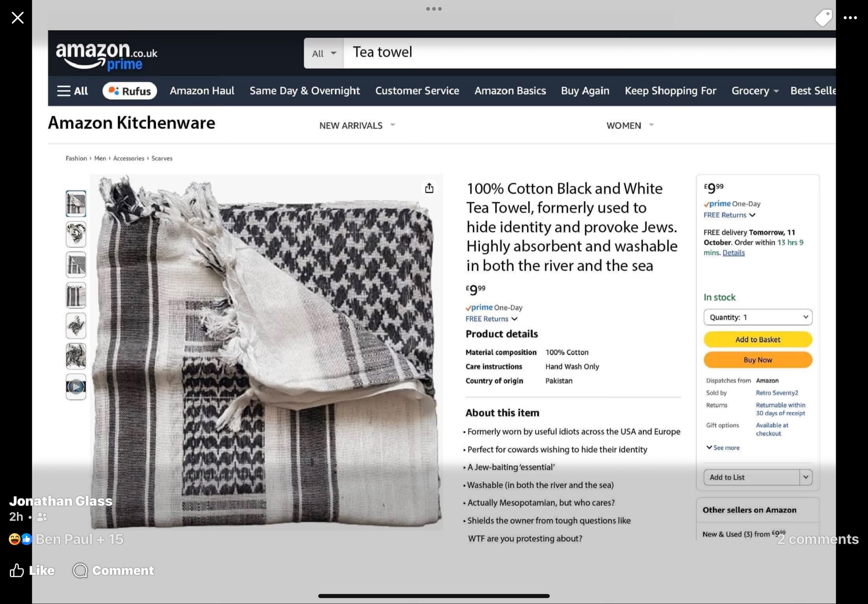This screenshot has width=868, height=604.
Task: Click the orange Buy Now button
Action: click(x=757, y=360)
